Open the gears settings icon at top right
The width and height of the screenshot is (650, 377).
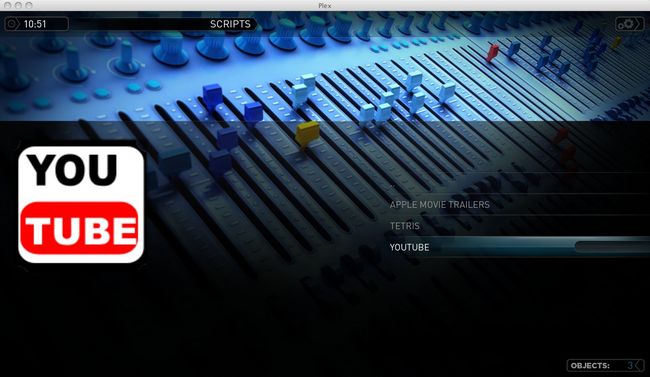pos(628,24)
